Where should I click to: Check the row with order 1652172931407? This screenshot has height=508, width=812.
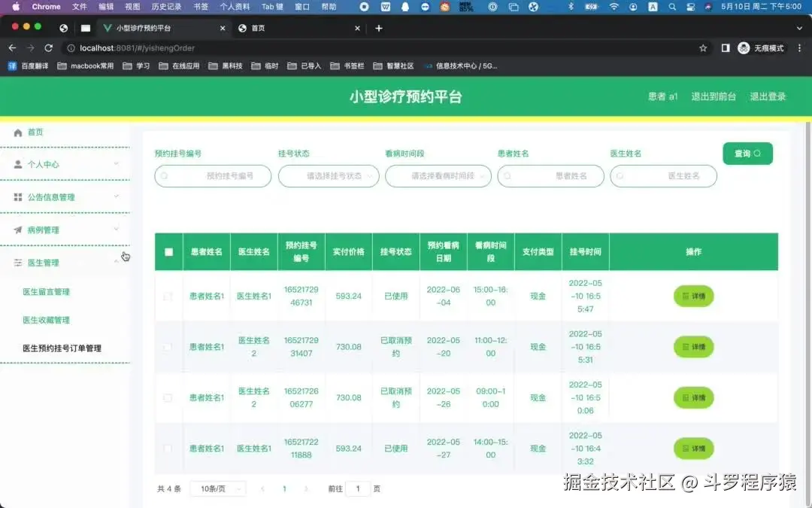(168, 347)
